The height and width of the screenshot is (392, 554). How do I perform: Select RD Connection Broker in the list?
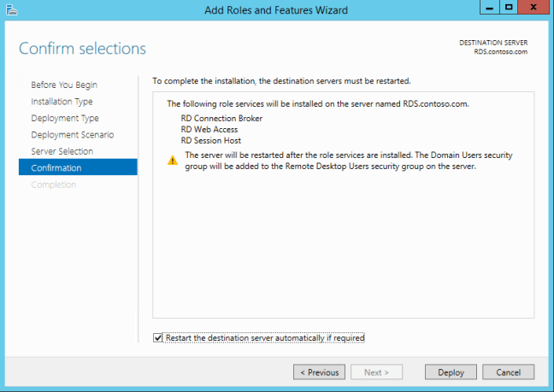click(x=221, y=118)
